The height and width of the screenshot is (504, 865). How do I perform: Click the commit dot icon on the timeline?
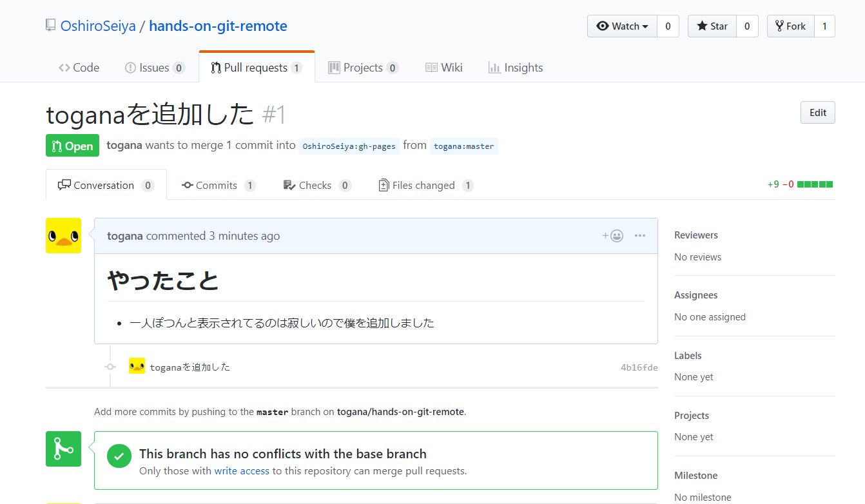110,367
